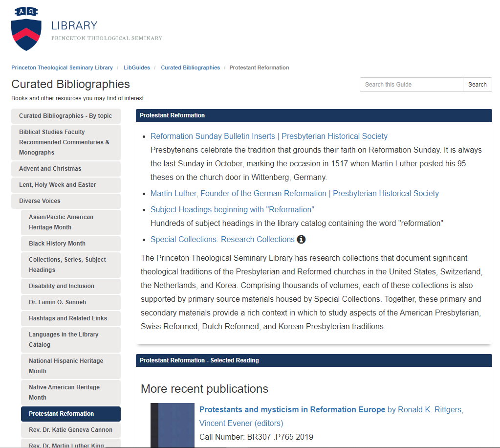Screen dimensions: 500x448
Task: Open Reformation Sunday Bulletin Inserts link
Action: (x=269, y=136)
